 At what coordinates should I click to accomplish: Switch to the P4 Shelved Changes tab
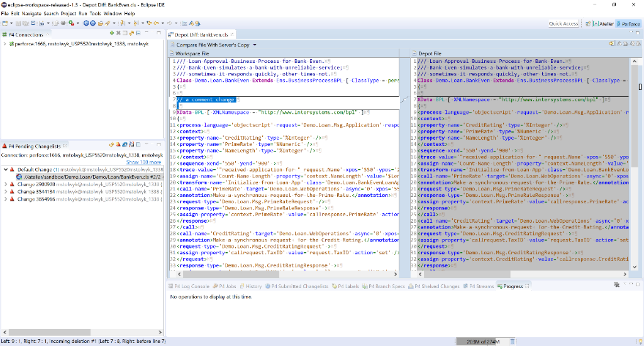(434, 286)
